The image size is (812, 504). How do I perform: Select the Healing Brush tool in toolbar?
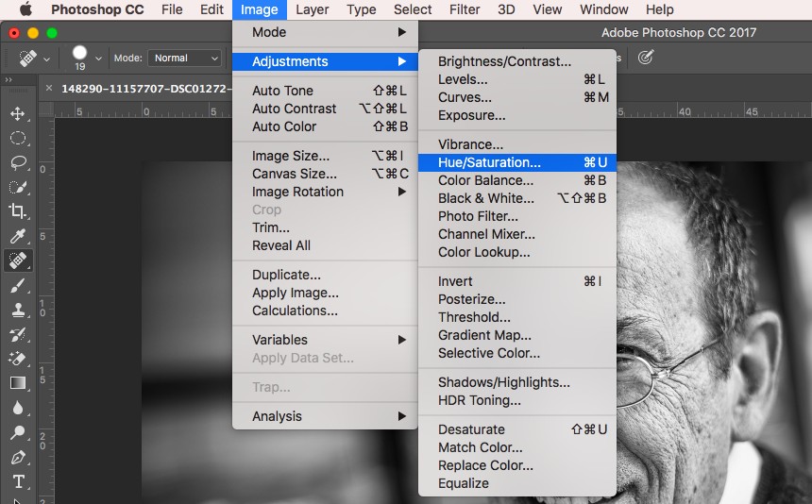click(x=18, y=260)
